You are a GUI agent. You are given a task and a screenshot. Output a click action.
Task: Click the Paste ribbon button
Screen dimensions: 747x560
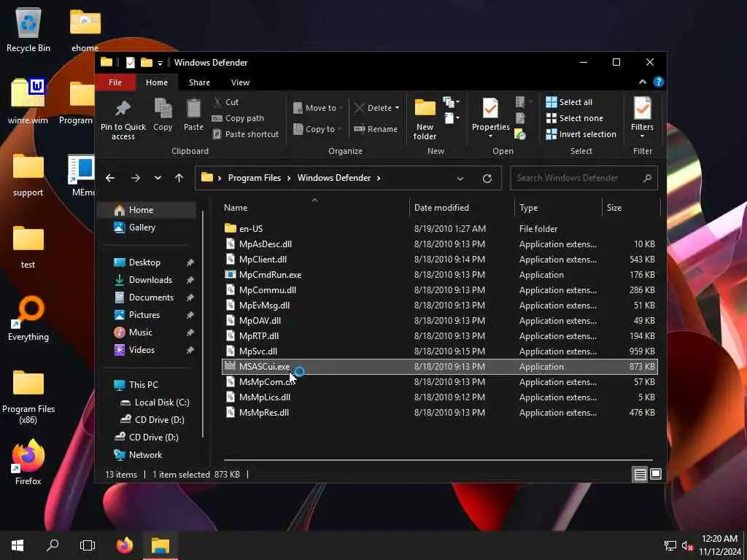point(193,114)
